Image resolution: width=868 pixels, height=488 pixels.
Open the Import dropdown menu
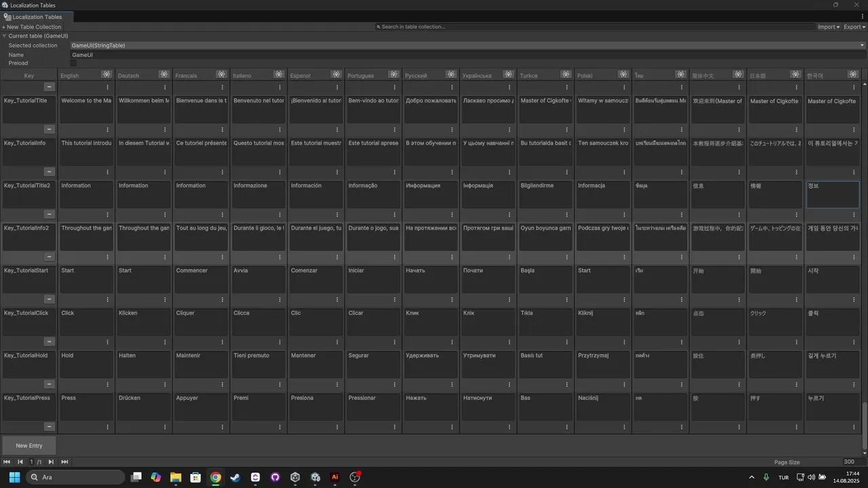point(829,27)
